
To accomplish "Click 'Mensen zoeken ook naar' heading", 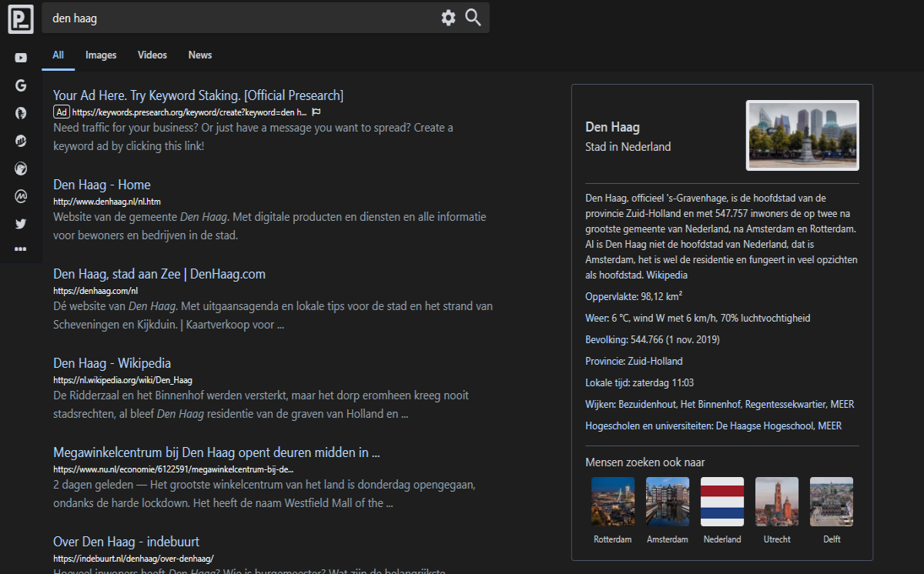I will (x=645, y=462).
